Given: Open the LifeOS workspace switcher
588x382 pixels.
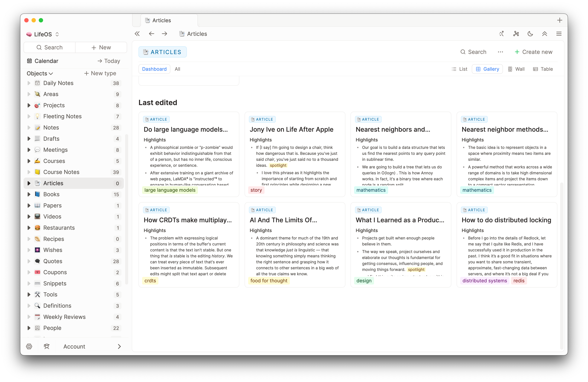Looking at the screenshot, I should (43, 34).
